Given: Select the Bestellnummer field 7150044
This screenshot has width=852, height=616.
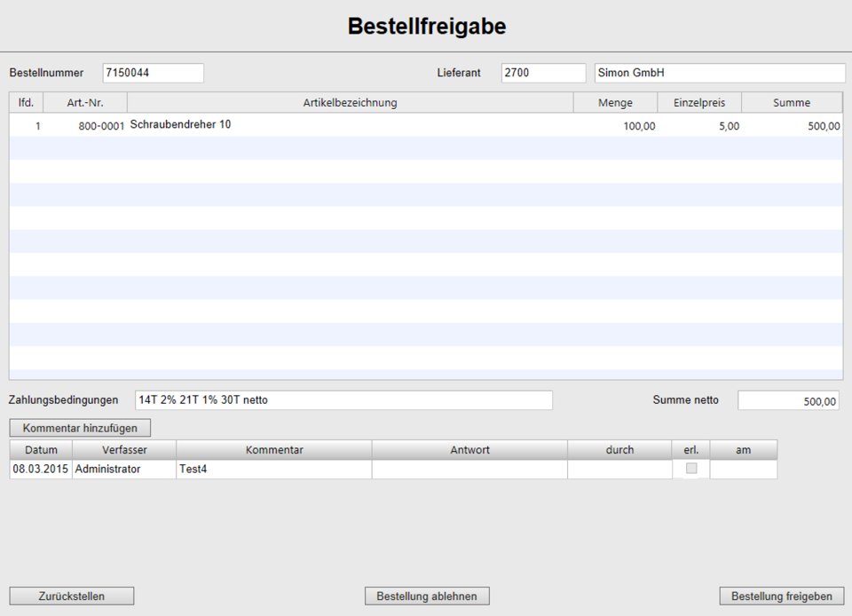Looking at the screenshot, I should click(x=154, y=73).
